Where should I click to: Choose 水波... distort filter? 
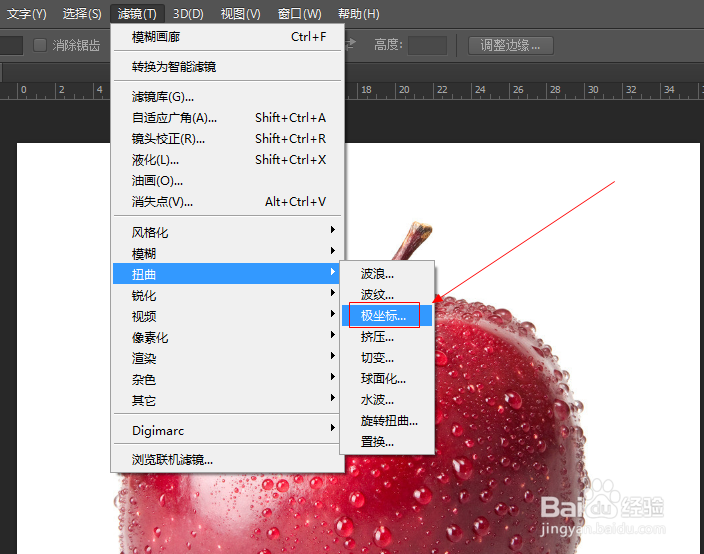[387, 400]
